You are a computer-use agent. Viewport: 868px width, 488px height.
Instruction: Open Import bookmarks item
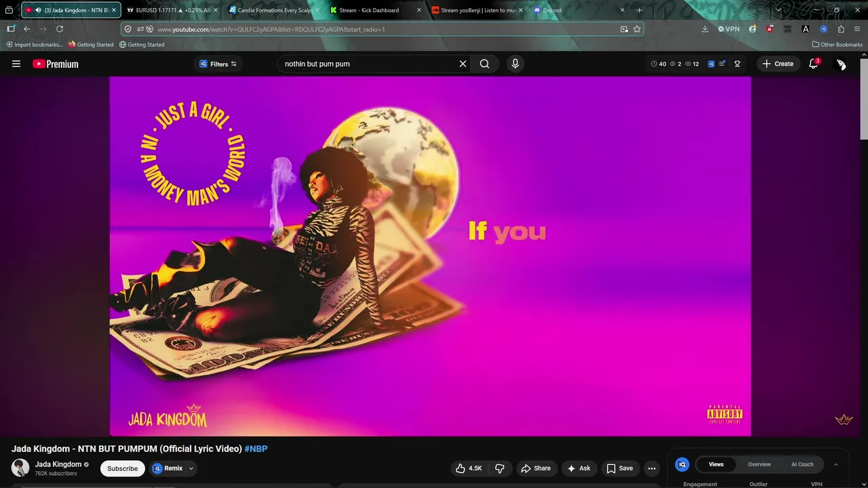[34, 45]
